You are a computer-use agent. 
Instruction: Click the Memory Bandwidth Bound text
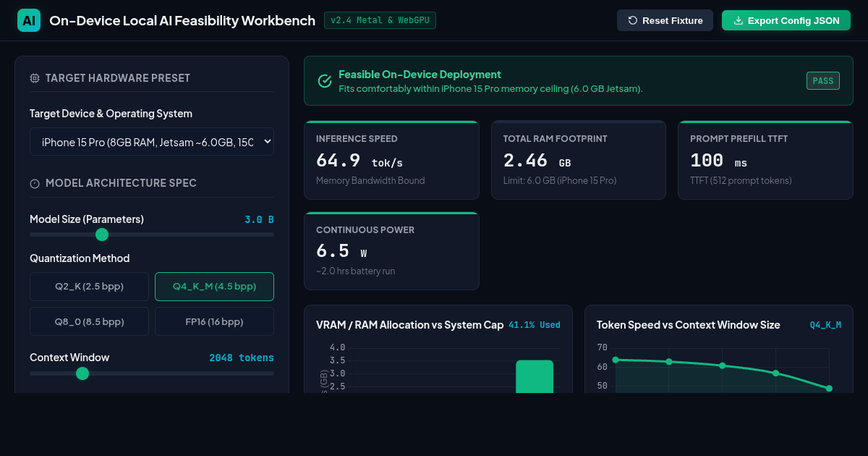pyautogui.click(x=370, y=180)
